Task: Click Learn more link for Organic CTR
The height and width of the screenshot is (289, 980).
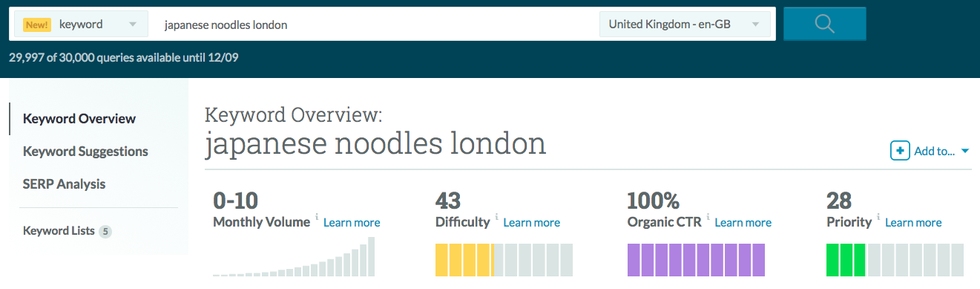Action: (x=743, y=223)
